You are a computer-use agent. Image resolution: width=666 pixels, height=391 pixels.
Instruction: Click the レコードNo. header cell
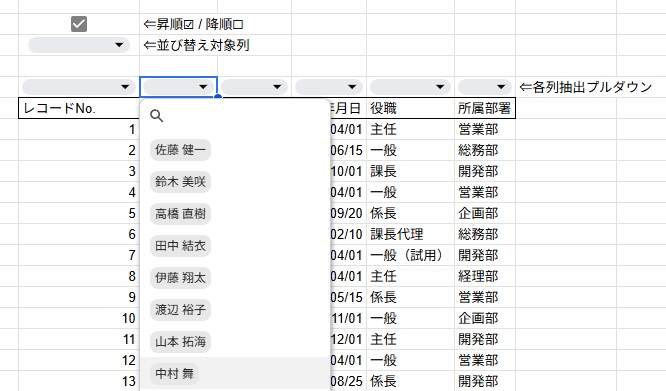(79, 108)
